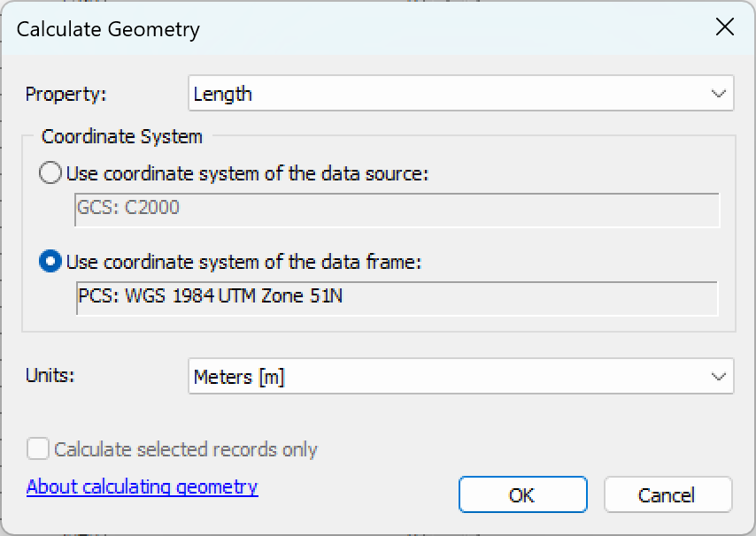Open the Property dropdown arrow
Screen dimensions: 756x536
coord(719,94)
